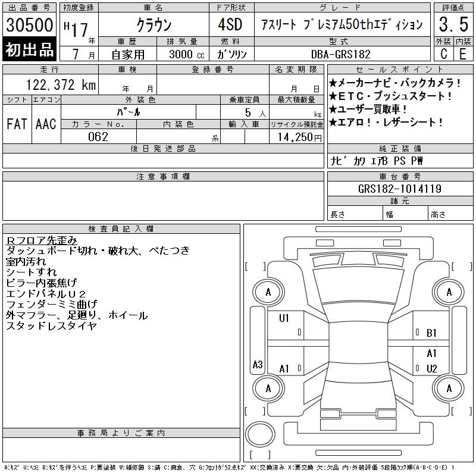Click the U1 damage mark on diagram
The width and height of the screenshot is (476, 476).
(284, 318)
